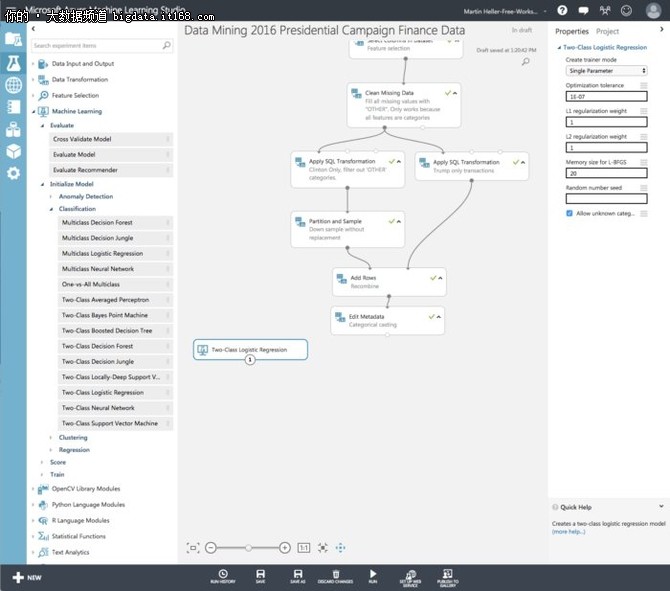The height and width of the screenshot is (591, 670).
Task: Expand Python Language Modules category
Action: 33,505
